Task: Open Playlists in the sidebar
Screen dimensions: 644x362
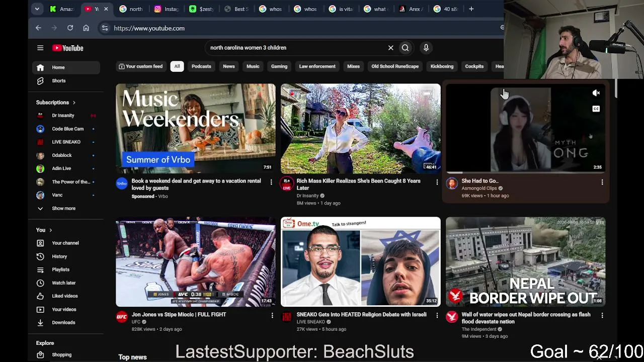Action: tap(66, 269)
